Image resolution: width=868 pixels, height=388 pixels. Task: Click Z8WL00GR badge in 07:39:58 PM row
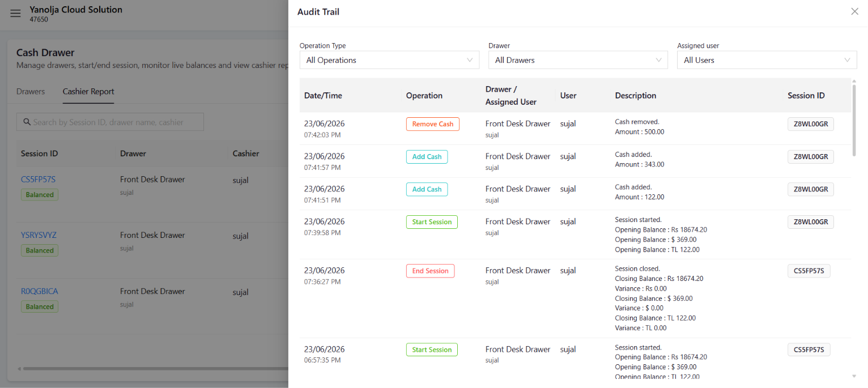[810, 222]
